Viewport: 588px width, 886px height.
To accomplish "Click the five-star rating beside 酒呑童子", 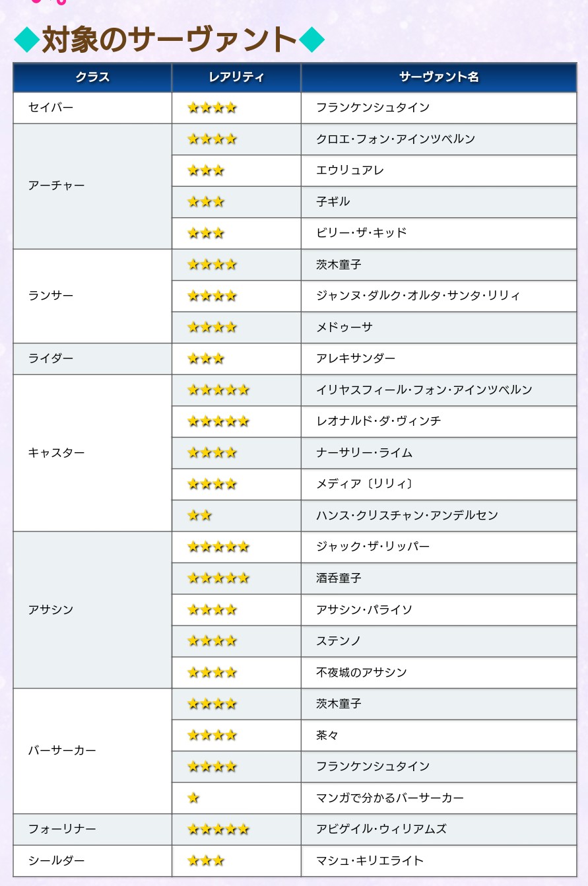I will [x=218, y=578].
